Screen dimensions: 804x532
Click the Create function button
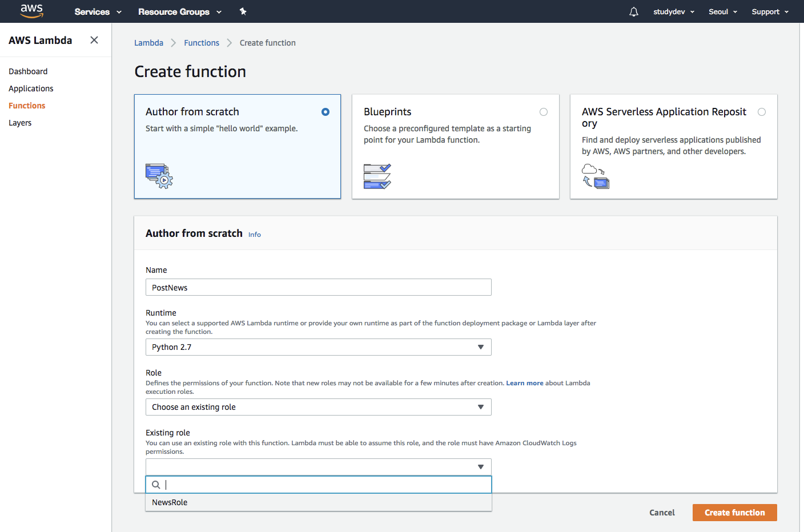[x=735, y=513]
